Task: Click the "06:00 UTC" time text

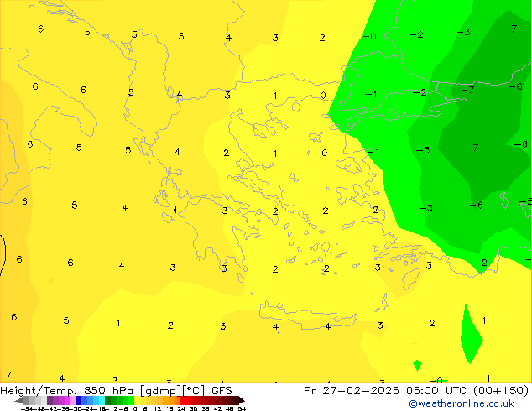Action: point(438,391)
